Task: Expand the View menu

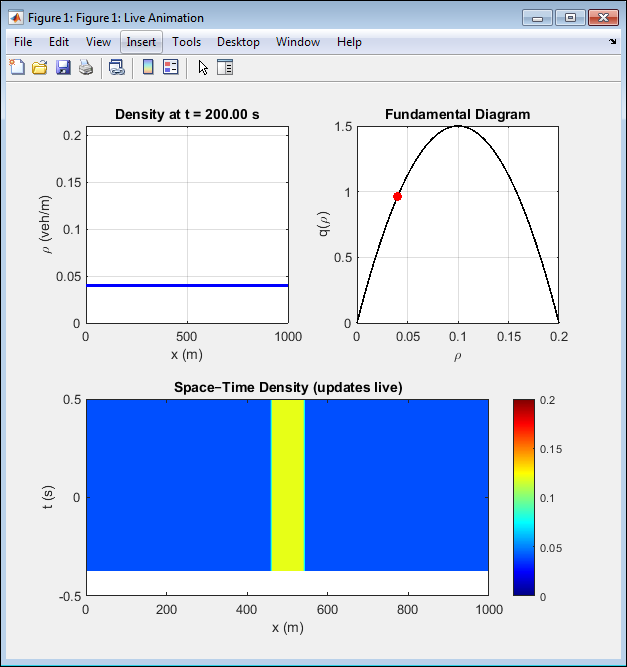Action: coord(98,42)
